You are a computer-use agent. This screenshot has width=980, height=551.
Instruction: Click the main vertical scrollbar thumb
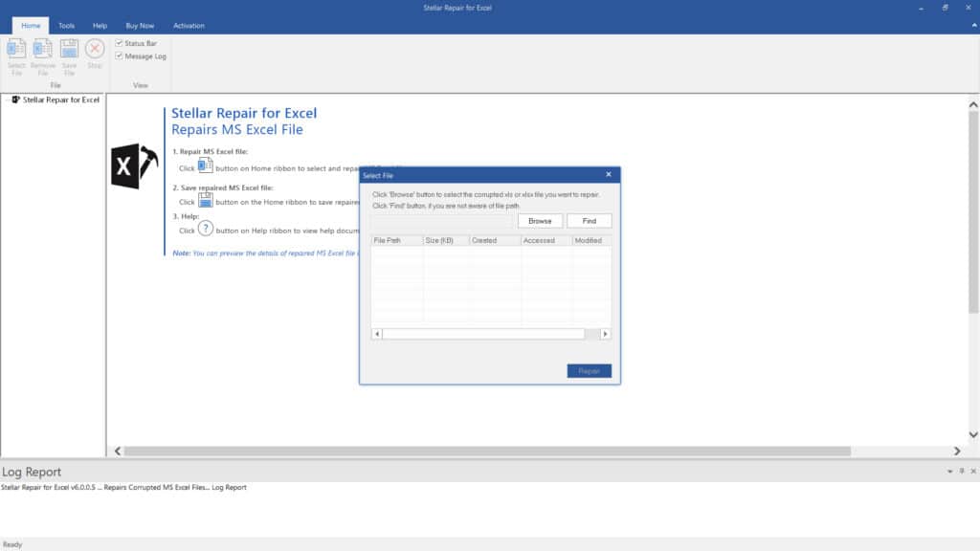pos(973,212)
